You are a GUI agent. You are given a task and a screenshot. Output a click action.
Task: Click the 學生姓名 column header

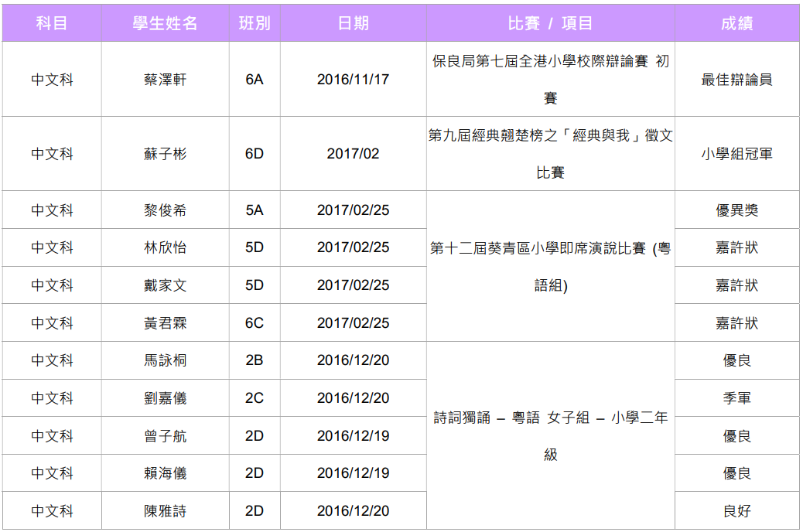165,23
